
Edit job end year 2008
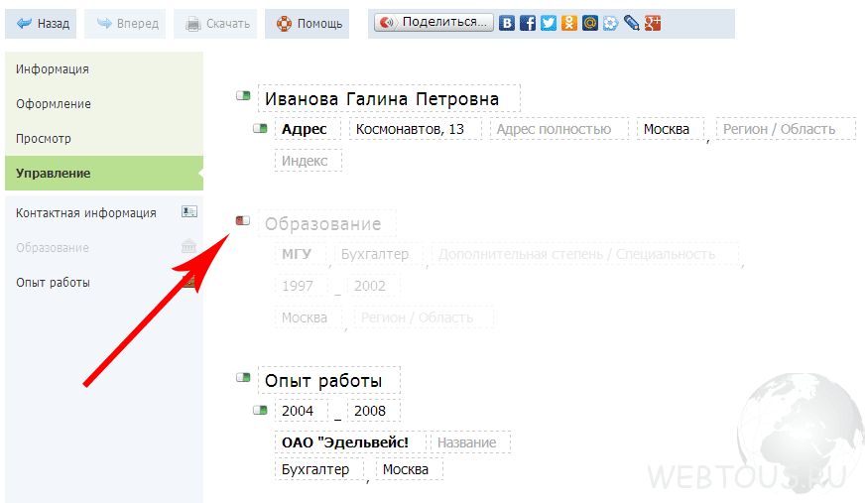click(374, 411)
